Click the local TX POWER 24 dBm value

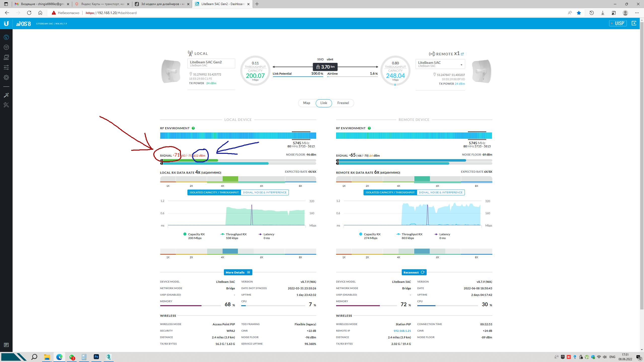pos(211,83)
